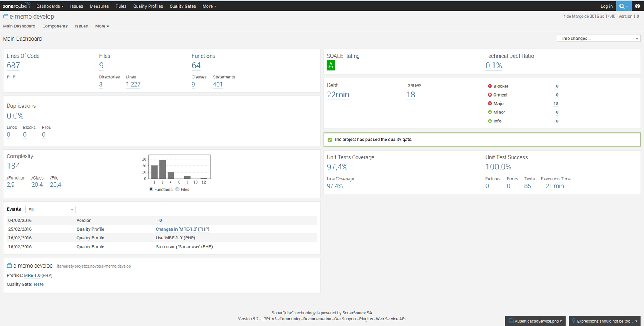Click duplications value 0,0%
The image size is (644, 326).
click(x=15, y=116)
